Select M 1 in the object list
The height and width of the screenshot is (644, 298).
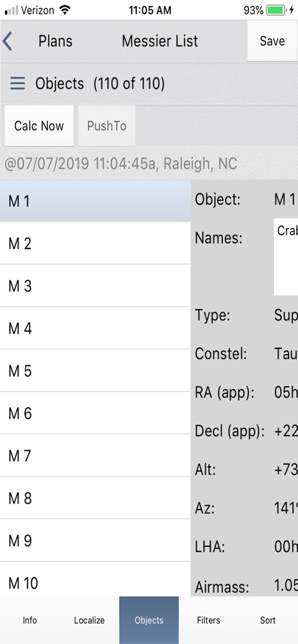[95, 201]
